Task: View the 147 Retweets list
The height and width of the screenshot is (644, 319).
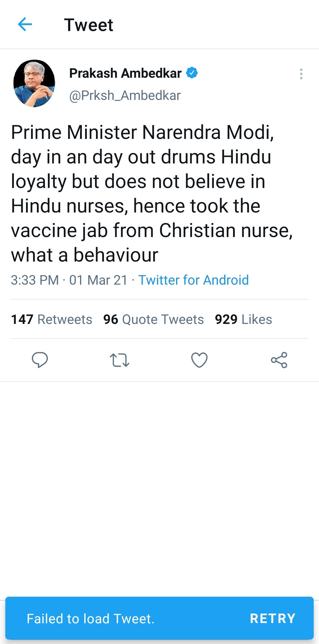Action: (51, 319)
